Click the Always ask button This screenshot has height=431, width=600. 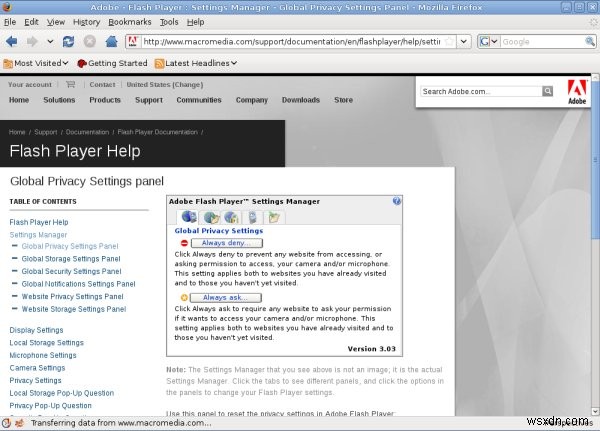click(x=226, y=297)
